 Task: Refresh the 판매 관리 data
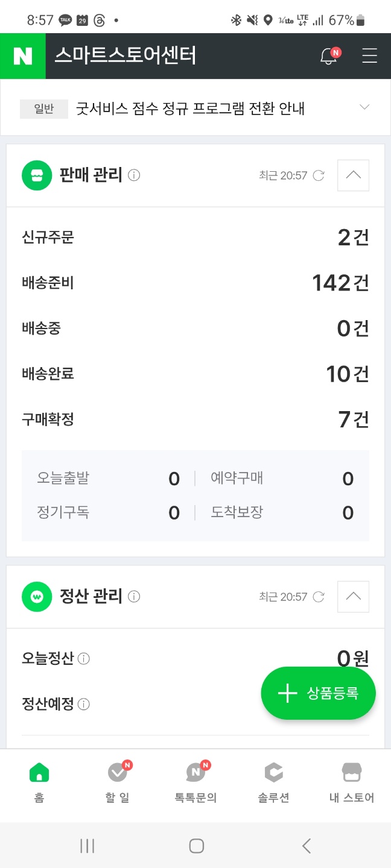[x=319, y=175]
